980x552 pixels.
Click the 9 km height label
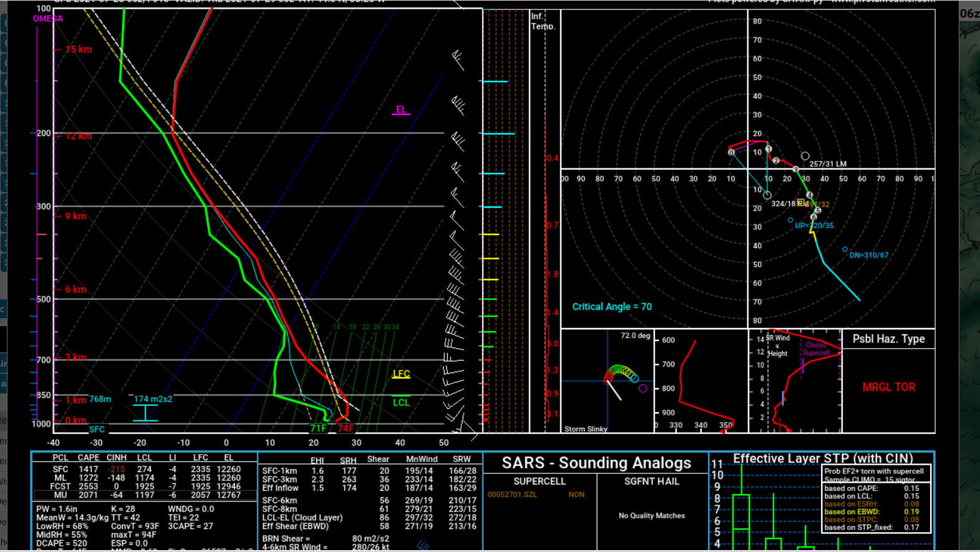point(75,216)
